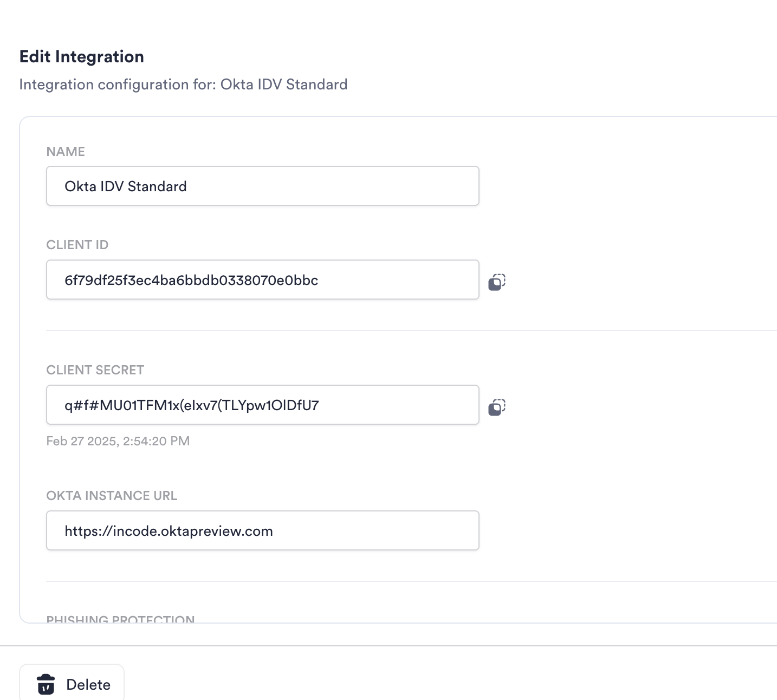Screen dimensions: 777x700
Task: Click the NAME field label
Action: coord(66,152)
